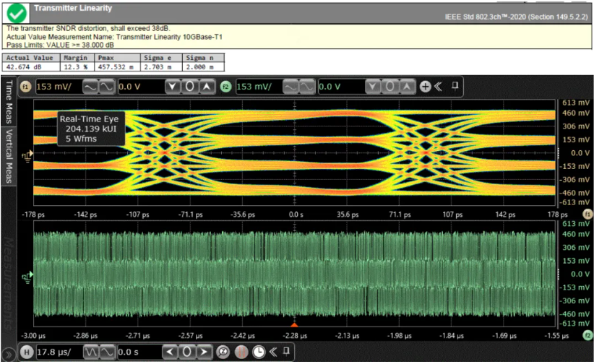Add a new function with plus icon
This screenshot has height=364, width=594.
click(x=425, y=87)
